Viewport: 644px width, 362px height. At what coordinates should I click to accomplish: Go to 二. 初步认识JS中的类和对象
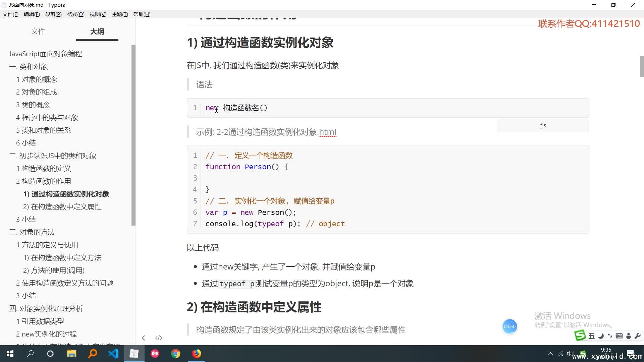pos(53,156)
